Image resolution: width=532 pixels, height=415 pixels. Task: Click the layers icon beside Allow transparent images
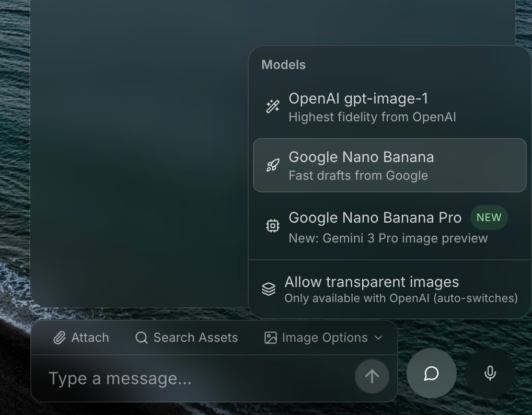point(269,289)
